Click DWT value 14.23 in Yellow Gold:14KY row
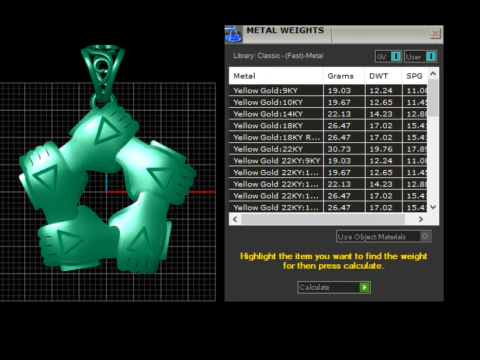 click(381, 114)
